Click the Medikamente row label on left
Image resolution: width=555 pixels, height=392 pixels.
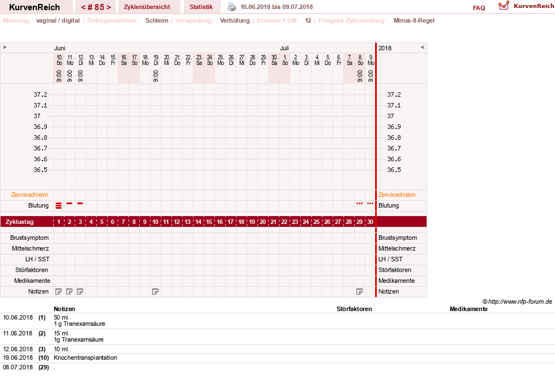pyautogui.click(x=32, y=281)
